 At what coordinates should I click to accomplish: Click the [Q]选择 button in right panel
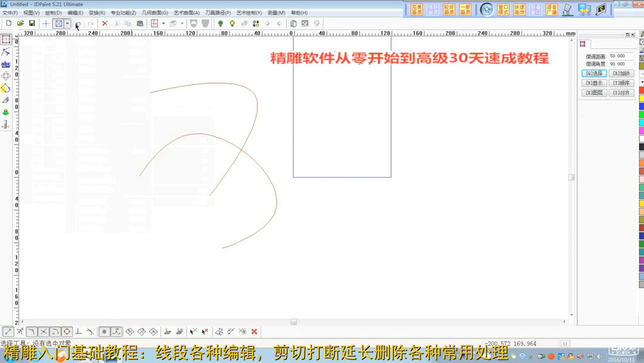[595, 73]
